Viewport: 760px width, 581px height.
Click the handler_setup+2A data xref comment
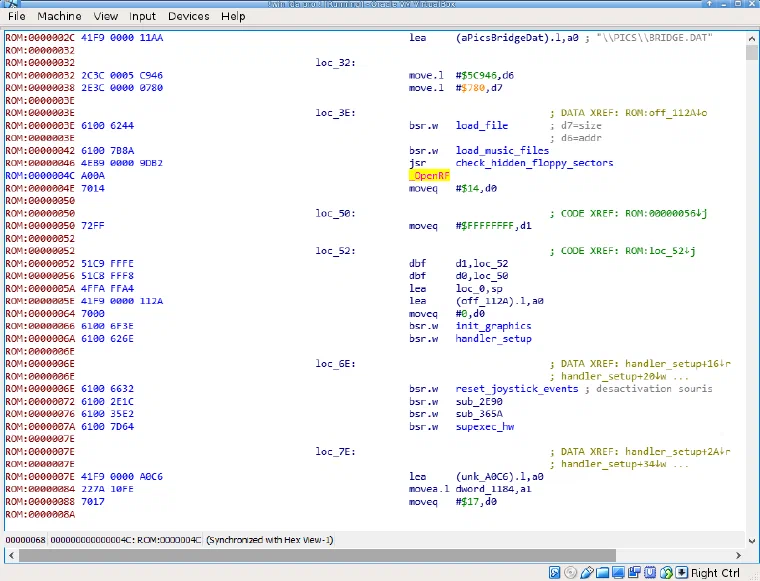point(640,452)
